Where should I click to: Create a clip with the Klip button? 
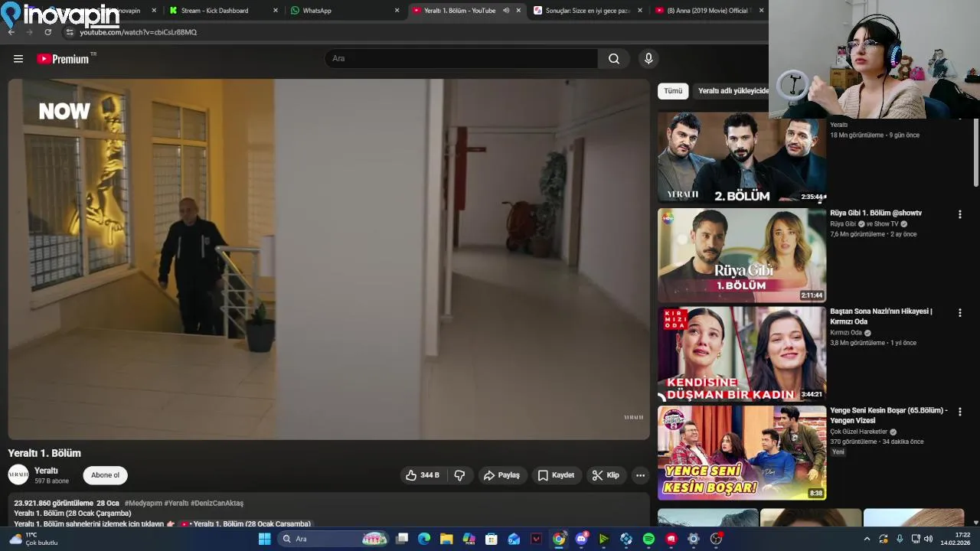point(606,475)
